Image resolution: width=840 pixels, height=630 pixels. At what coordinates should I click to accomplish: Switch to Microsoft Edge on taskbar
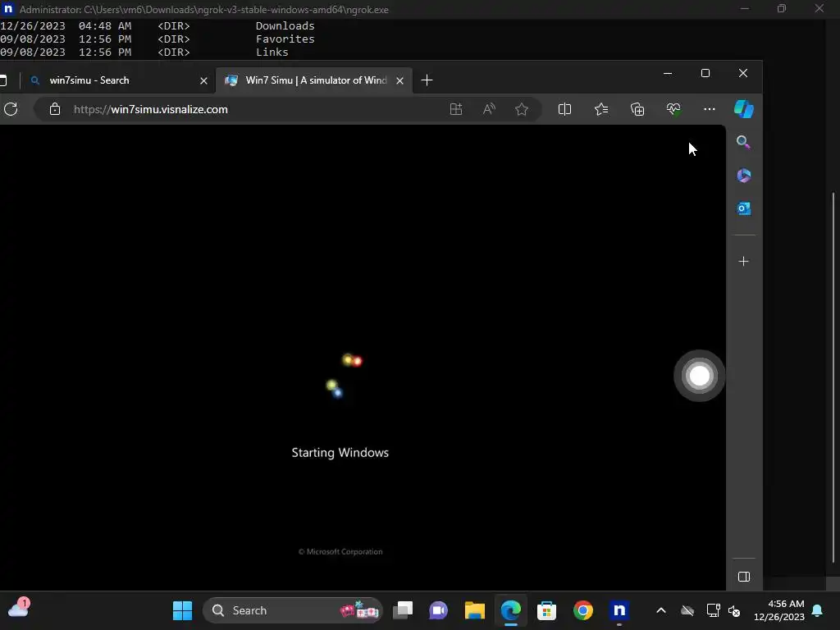tap(510, 610)
